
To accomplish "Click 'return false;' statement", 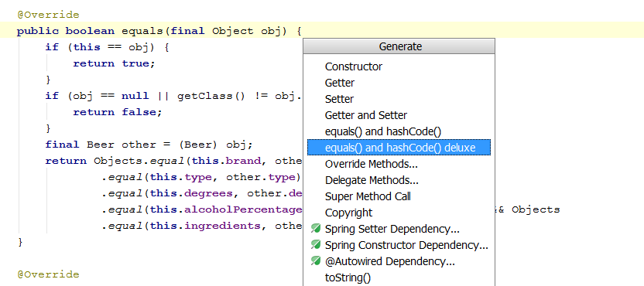I will pos(118,112).
